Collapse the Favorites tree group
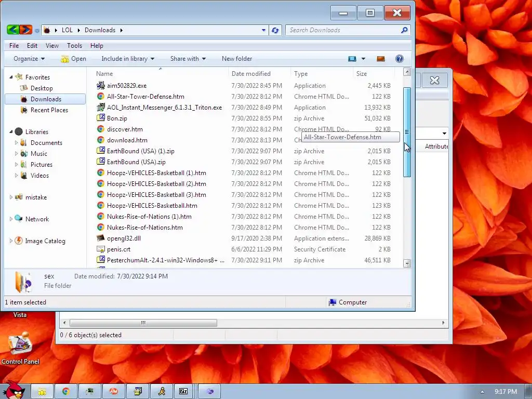 [x=11, y=77]
